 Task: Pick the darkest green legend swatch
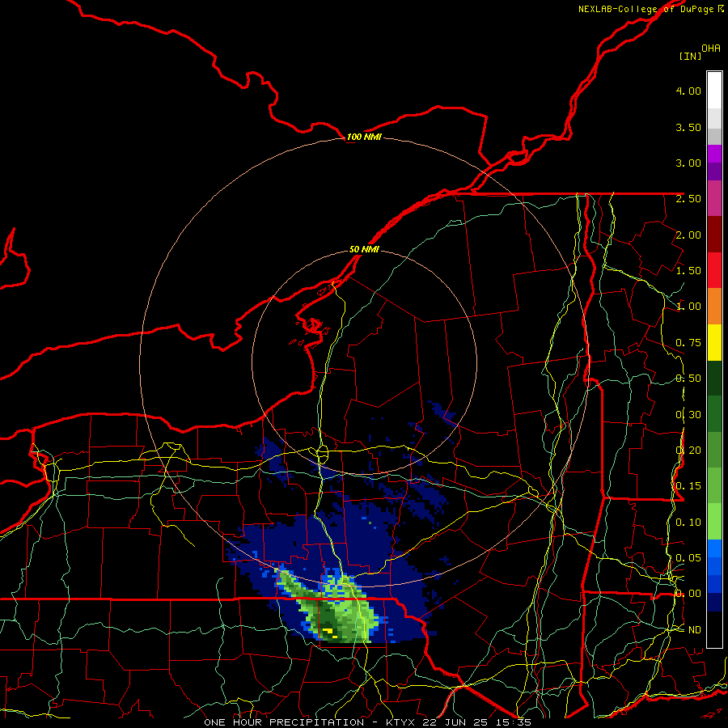714,378
